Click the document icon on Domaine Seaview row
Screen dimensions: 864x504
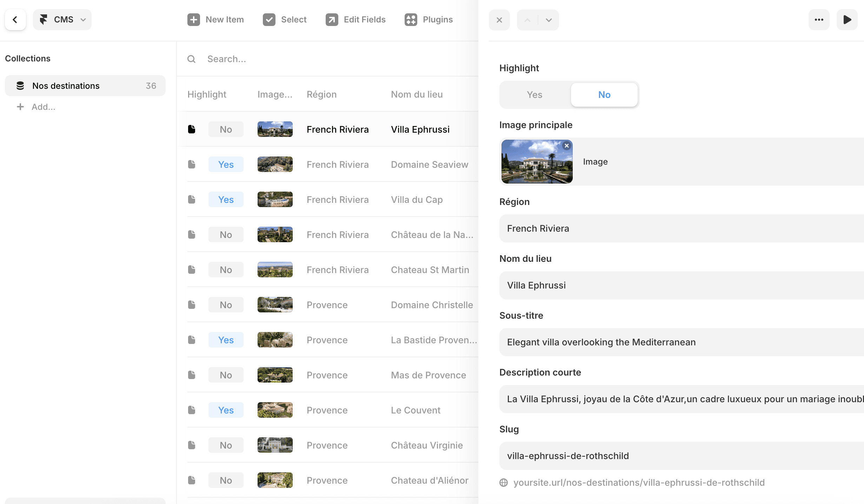tap(192, 164)
